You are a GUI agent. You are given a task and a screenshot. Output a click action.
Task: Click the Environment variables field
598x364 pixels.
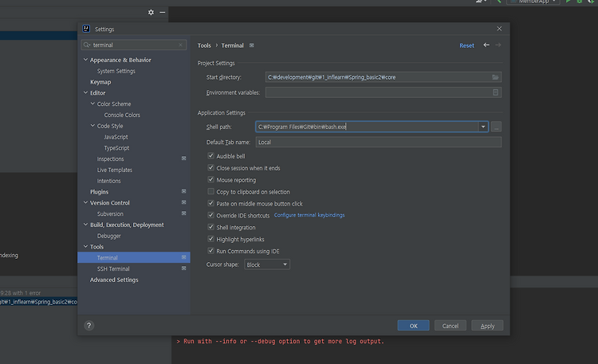tap(384, 92)
